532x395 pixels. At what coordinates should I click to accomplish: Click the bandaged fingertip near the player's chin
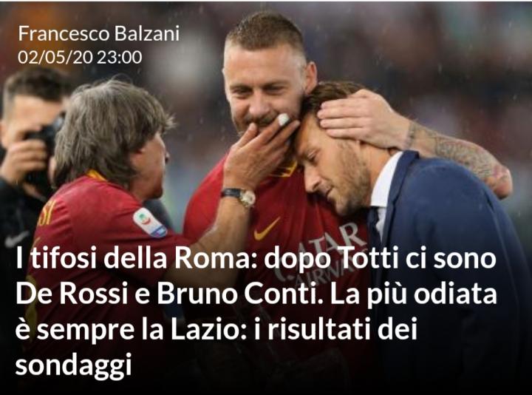coord(283,119)
